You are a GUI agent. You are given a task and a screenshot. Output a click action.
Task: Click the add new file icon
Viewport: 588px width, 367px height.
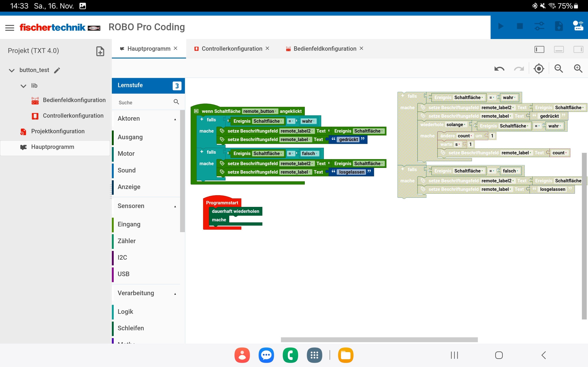tap(100, 51)
